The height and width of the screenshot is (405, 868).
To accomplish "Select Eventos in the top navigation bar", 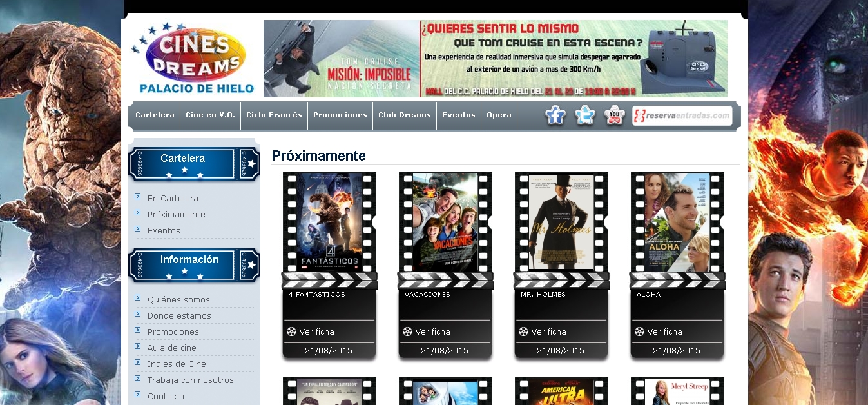I will (459, 115).
